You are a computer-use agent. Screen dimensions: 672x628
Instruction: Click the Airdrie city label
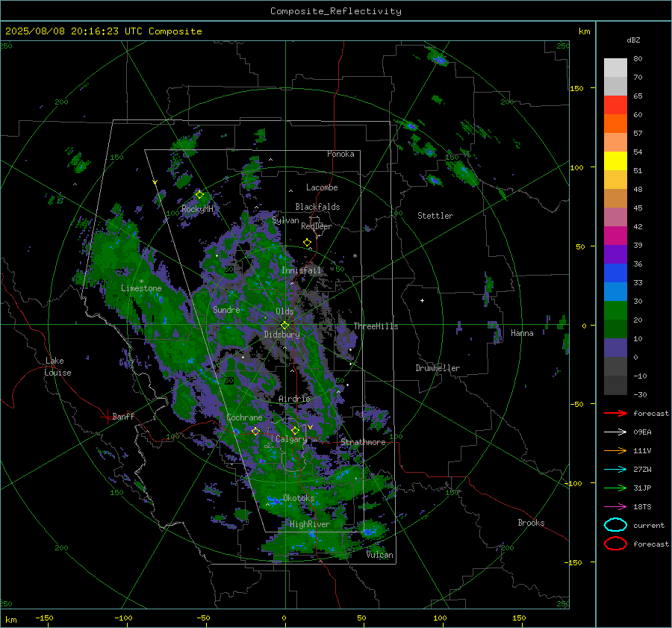[x=294, y=399]
